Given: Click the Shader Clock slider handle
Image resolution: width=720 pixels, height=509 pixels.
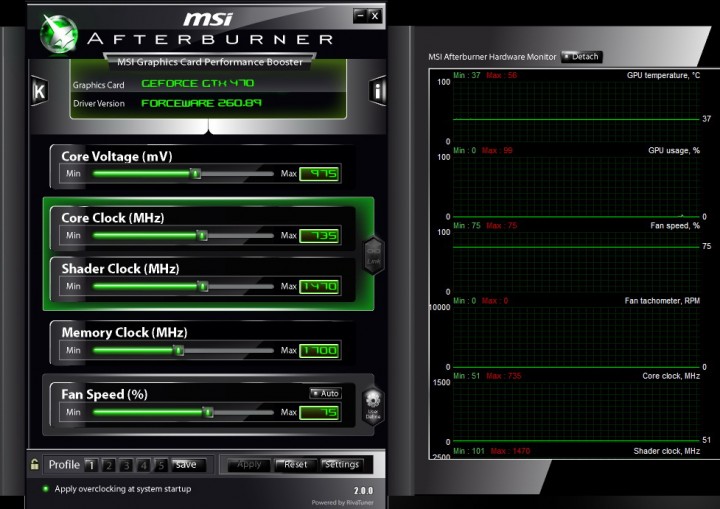Looking at the screenshot, I should pyautogui.click(x=203, y=287).
